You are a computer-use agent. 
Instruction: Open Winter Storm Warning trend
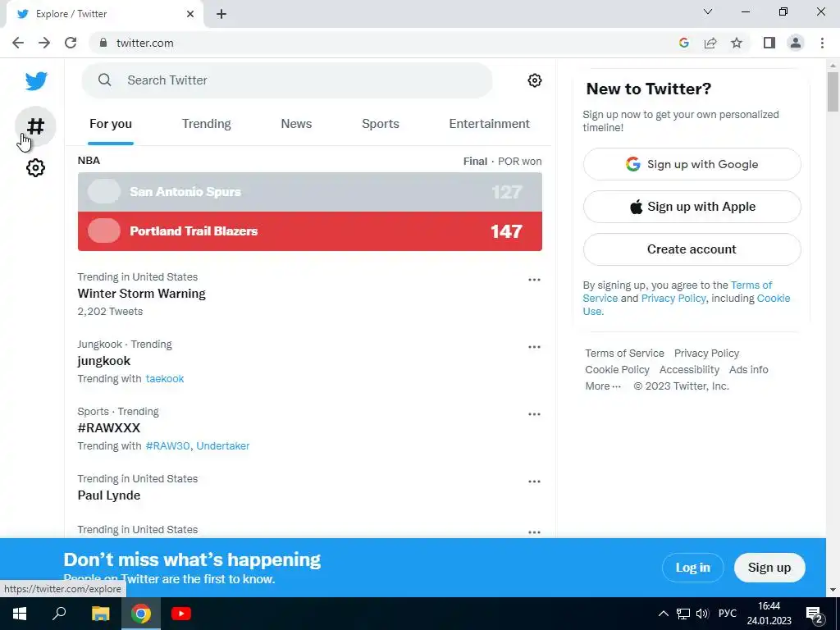pyautogui.click(x=141, y=294)
